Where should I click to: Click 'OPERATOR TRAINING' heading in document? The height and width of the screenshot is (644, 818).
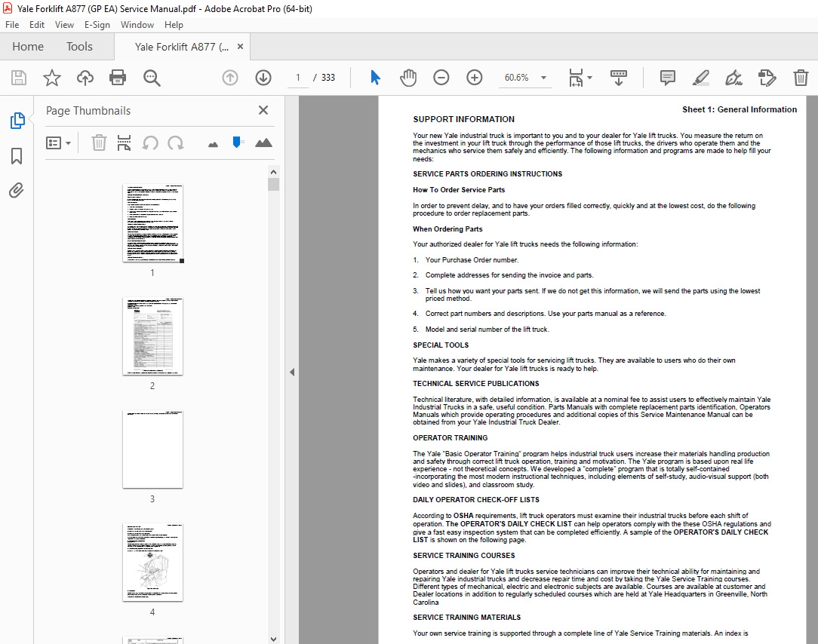pyautogui.click(x=450, y=438)
